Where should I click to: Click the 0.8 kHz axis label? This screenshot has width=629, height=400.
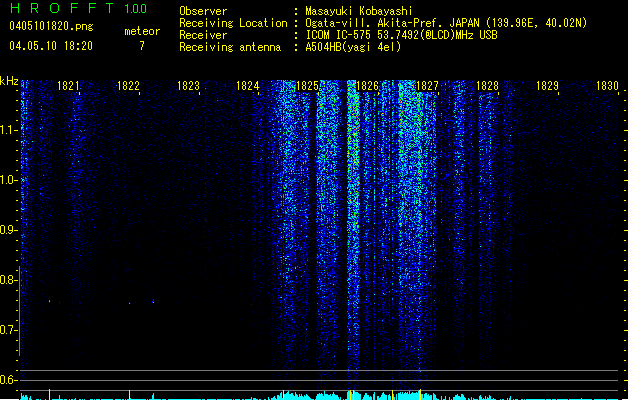(8, 280)
